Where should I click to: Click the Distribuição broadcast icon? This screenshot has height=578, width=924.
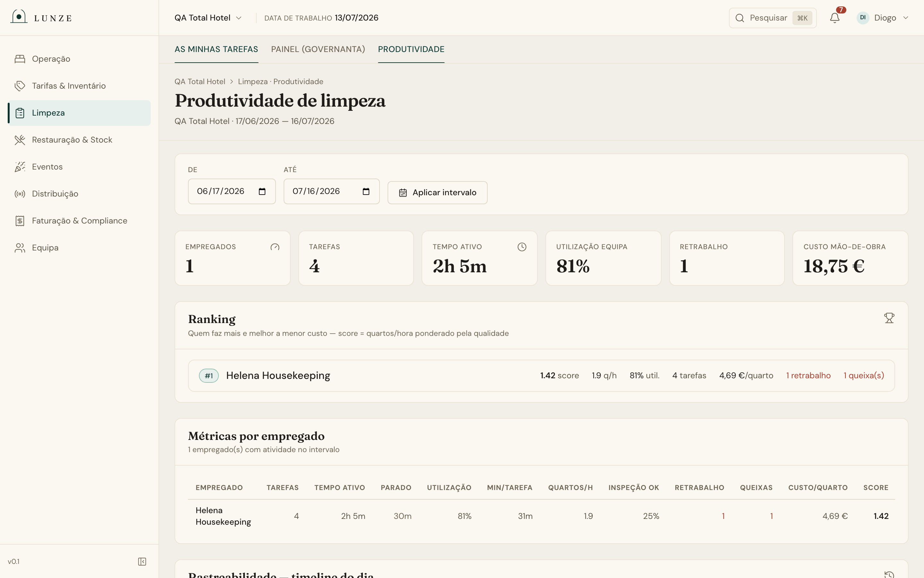tap(20, 194)
